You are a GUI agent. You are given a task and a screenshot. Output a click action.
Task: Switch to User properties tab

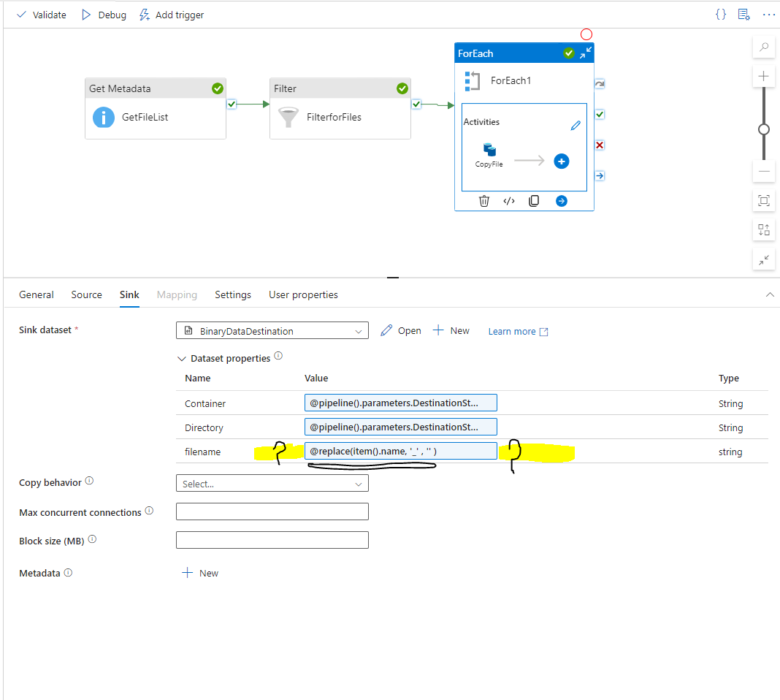(x=303, y=294)
